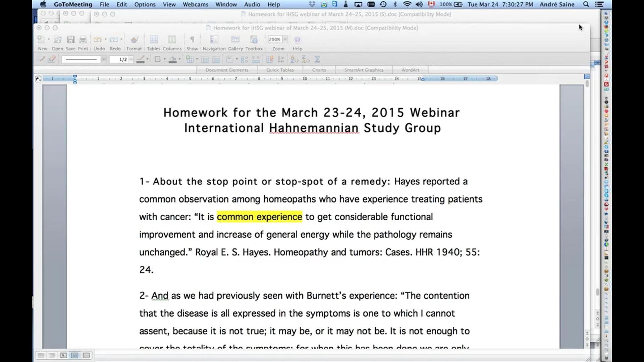
Task: Click the Help button
Action: pyautogui.click(x=297, y=40)
